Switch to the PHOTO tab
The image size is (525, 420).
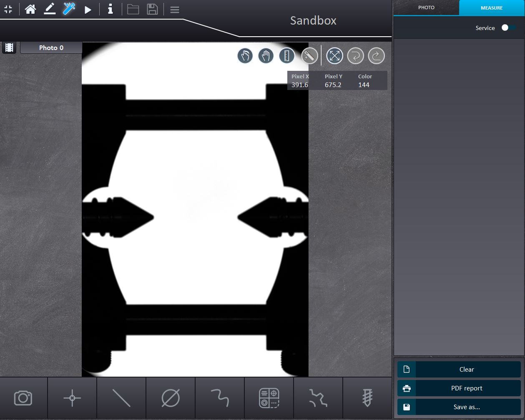click(x=426, y=7)
